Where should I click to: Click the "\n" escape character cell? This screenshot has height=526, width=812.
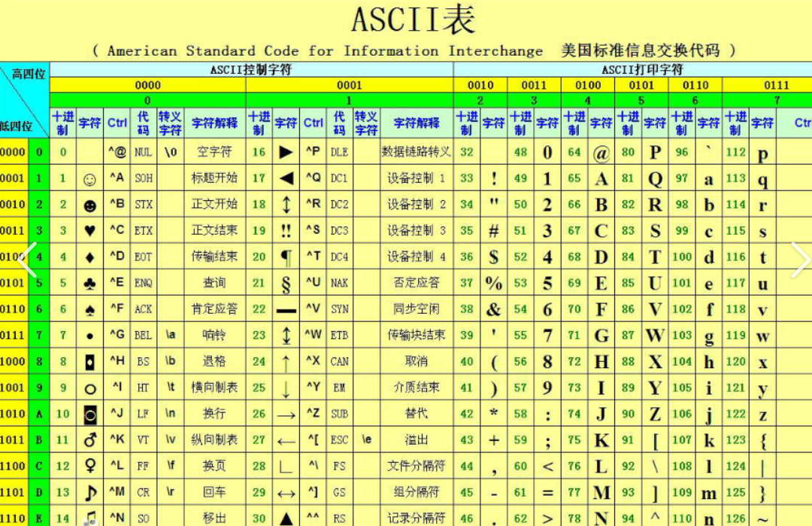[171, 414]
